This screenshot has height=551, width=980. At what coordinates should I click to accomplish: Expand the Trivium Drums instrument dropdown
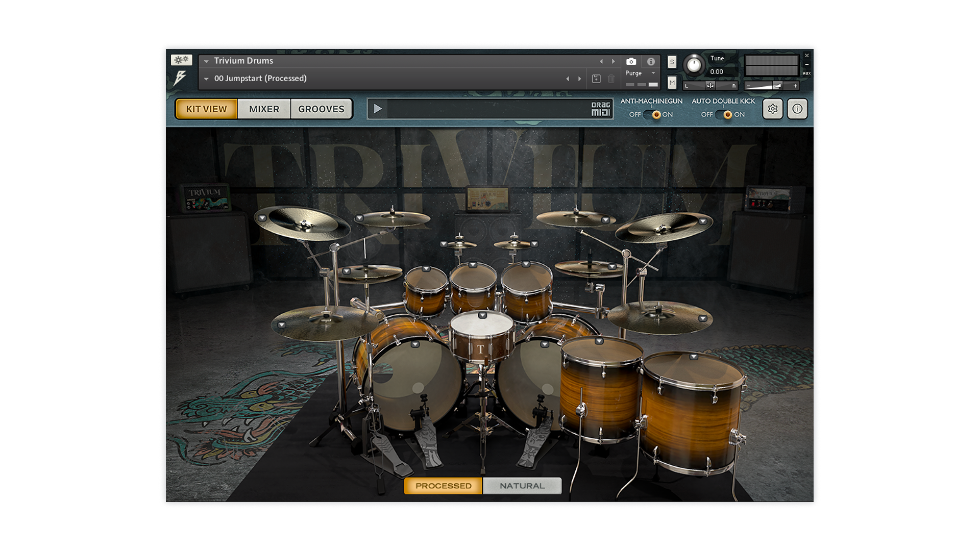(206, 61)
